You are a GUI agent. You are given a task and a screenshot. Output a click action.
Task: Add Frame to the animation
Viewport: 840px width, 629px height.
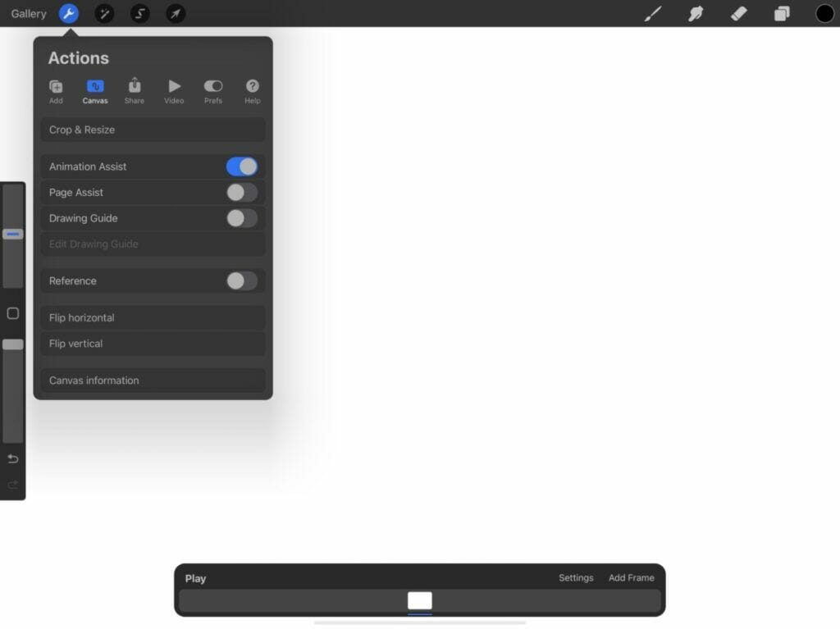pos(631,577)
